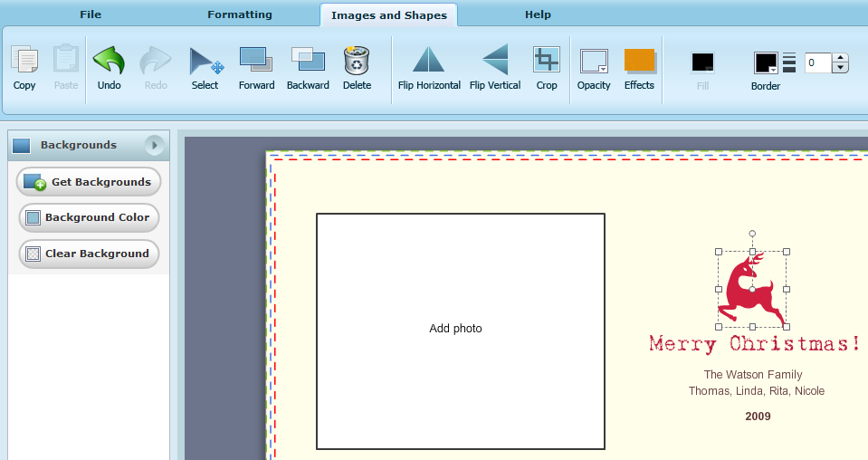Increase border width with up arrow

pos(840,58)
